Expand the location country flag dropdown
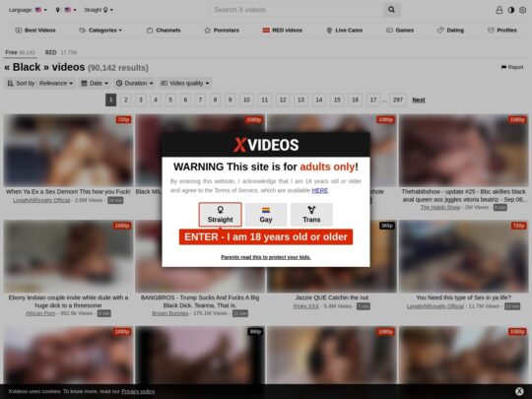The height and width of the screenshot is (399, 532). click(x=66, y=10)
